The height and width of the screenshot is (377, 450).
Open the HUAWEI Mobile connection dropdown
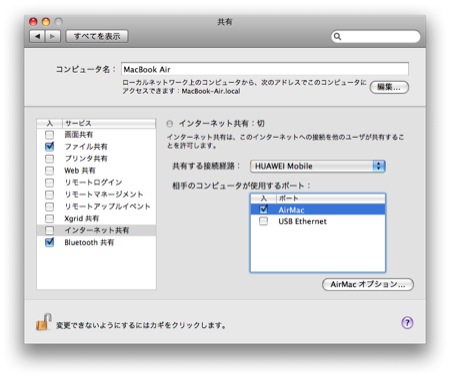click(x=318, y=166)
